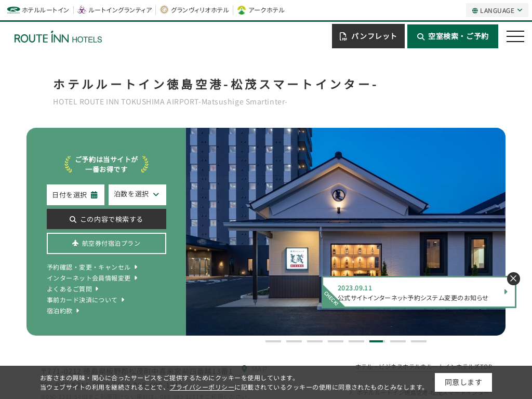The width and height of the screenshot is (532, 399).
Task: Select the fifth carousel slide indicator
Action: (356, 341)
